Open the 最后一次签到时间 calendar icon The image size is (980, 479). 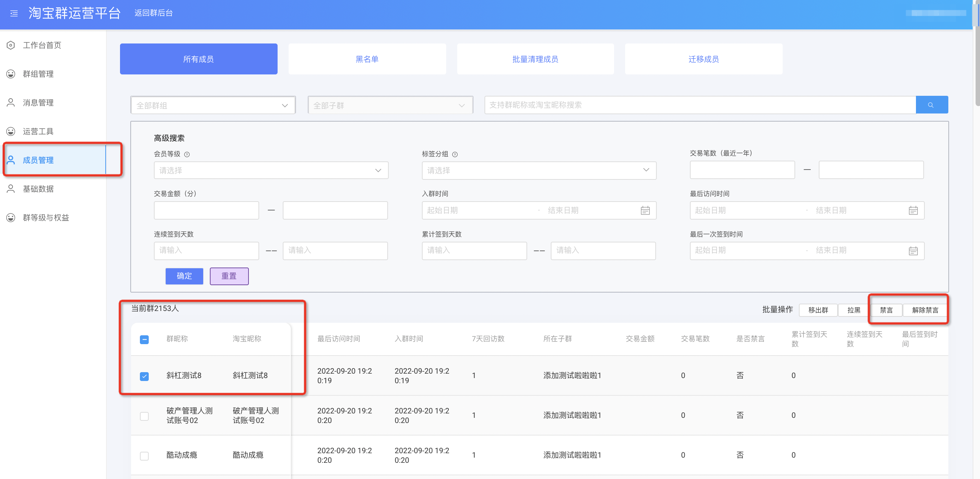[x=913, y=251]
